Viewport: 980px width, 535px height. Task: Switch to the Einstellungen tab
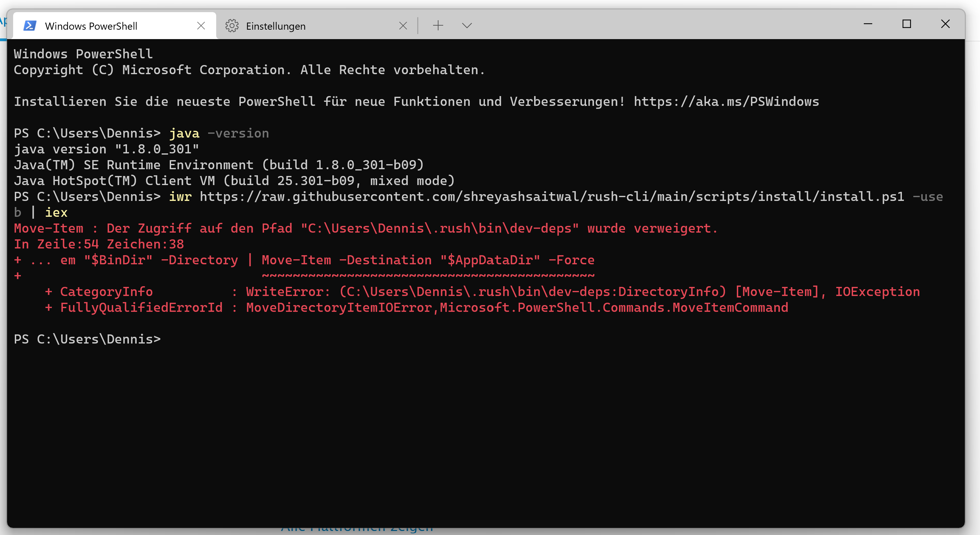(276, 26)
